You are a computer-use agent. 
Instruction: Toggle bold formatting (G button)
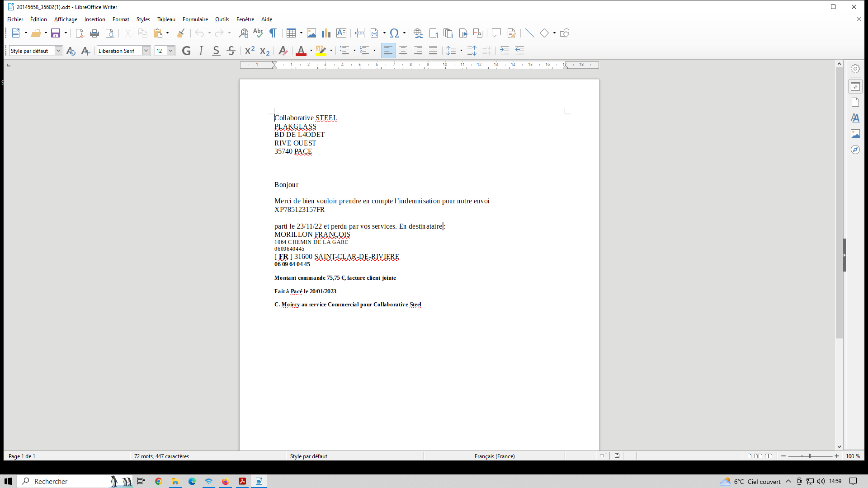(186, 51)
